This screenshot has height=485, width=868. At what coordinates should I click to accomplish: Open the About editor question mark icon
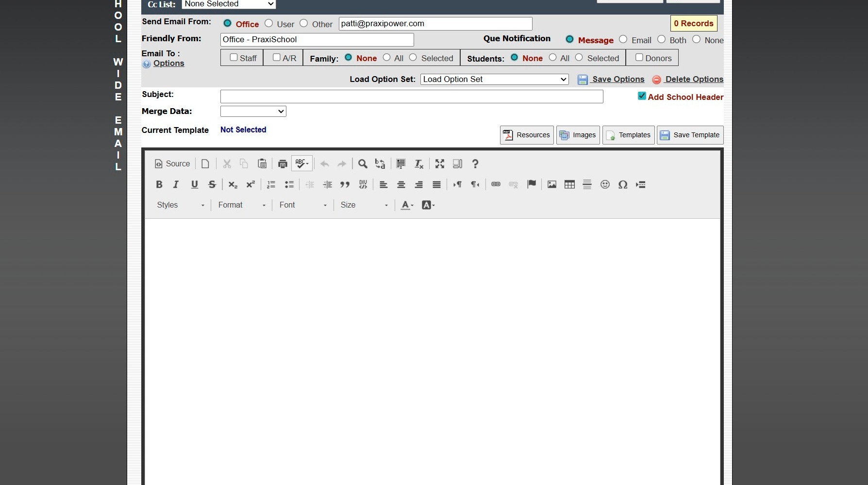tap(475, 164)
